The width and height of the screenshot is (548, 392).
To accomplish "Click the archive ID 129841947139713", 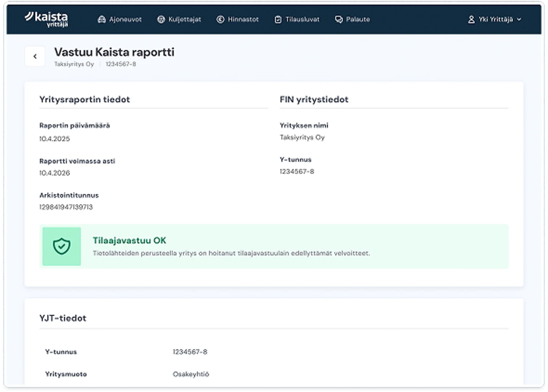I will (66, 207).
